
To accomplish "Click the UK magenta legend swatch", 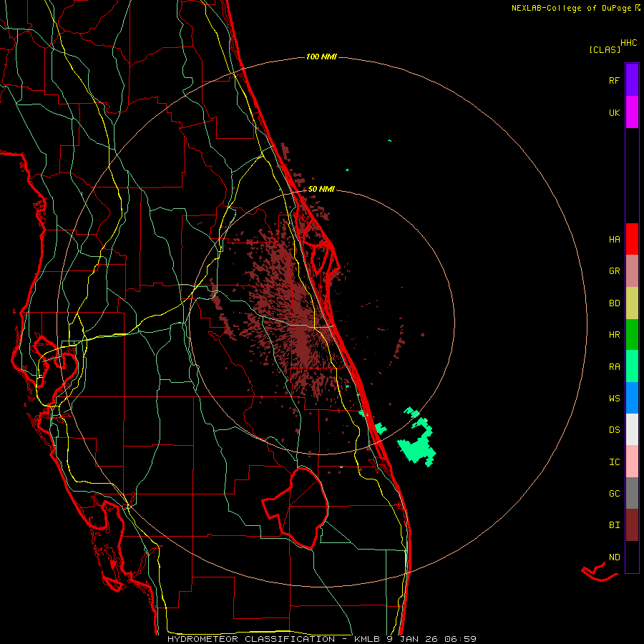I will coord(632,112).
